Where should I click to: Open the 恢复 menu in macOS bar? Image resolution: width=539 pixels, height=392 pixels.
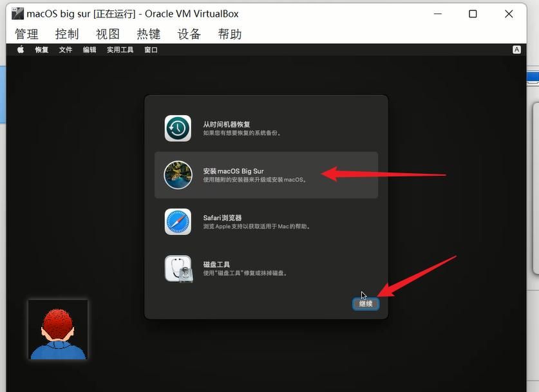[x=42, y=50]
